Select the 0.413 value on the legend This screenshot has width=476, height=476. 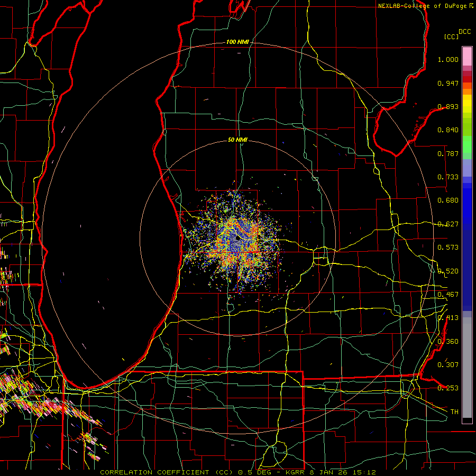[448, 318]
